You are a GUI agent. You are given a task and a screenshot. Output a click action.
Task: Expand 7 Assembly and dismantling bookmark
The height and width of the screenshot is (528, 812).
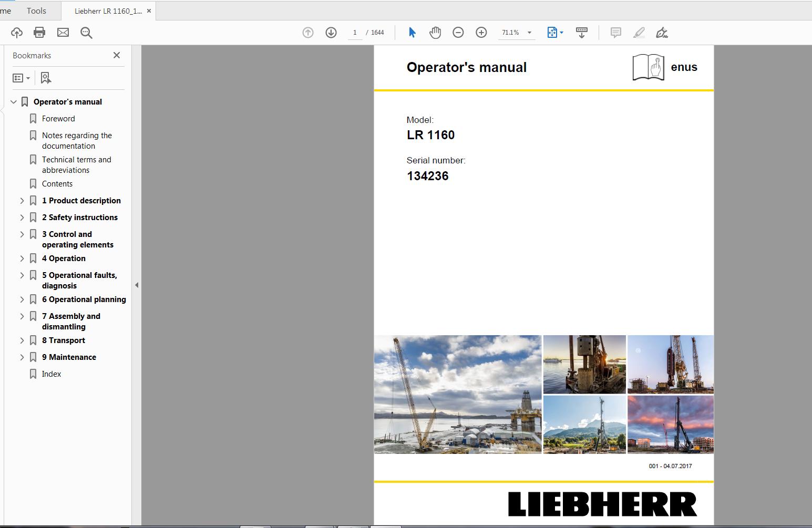22,316
